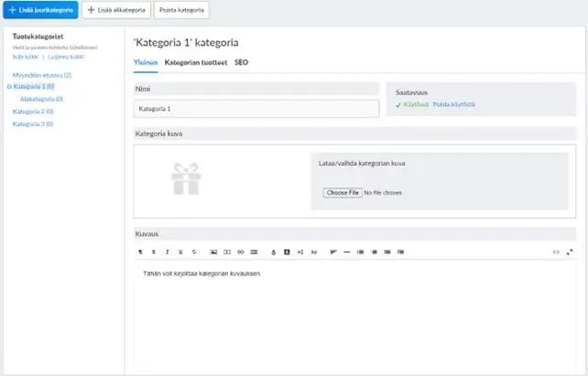Switch to Kategorian tuotteet tab
The height and width of the screenshot is (376, 588).
196,62
